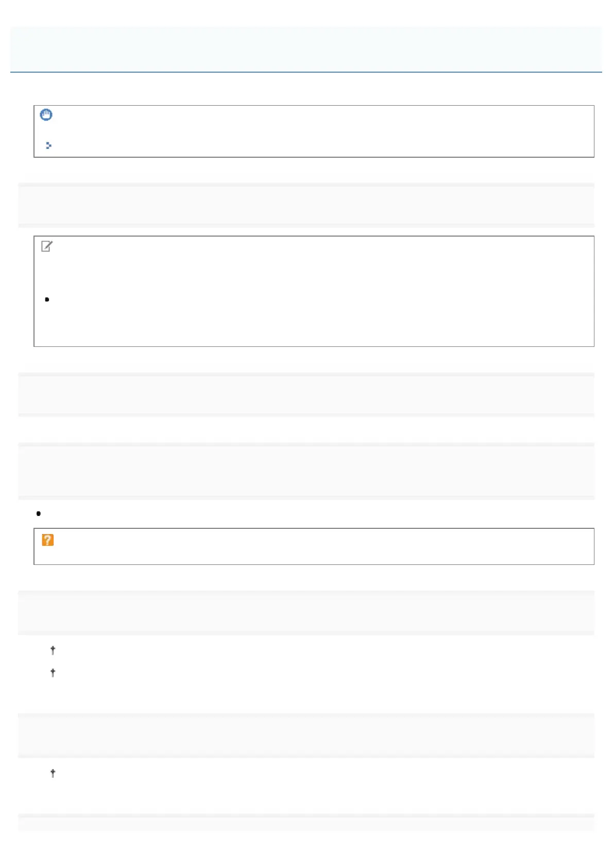This screenshot has width=613, height=868.
Task: Select the third gray step bar
Action: 306,471
